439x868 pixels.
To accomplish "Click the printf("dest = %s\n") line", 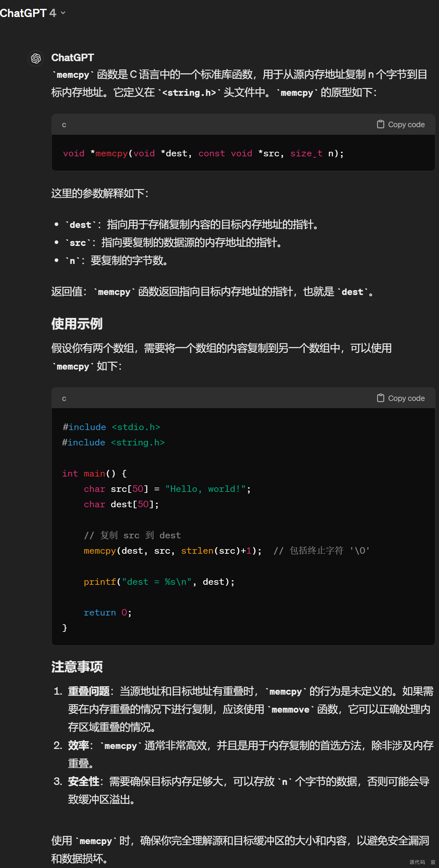I will click(x=159, y=582).
